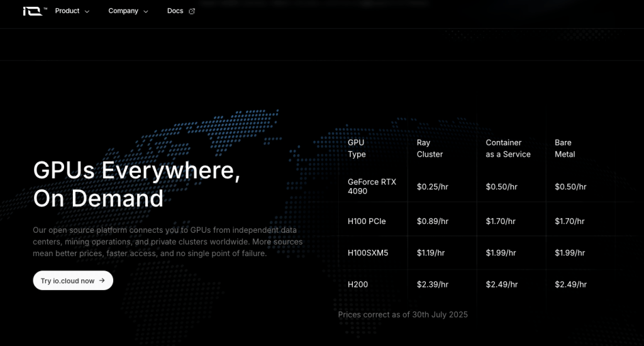Image resolution: width=644 pixels, height=346 pixels.
Task: Click the Try io.cloud now button
Action: (73, 280)
